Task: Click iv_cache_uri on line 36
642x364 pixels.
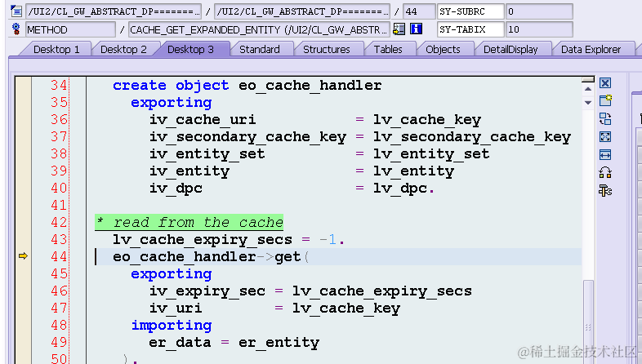Action: 203,119
